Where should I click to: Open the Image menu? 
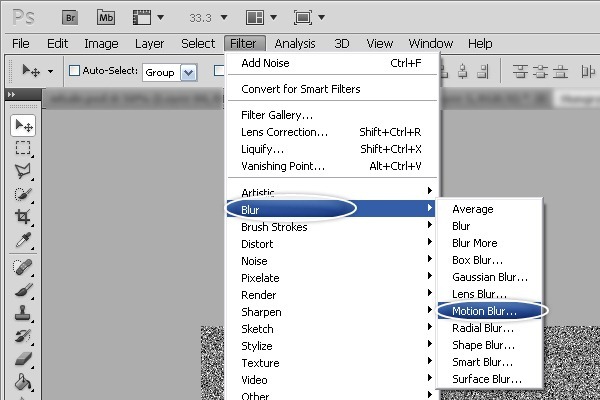point(101,44)
